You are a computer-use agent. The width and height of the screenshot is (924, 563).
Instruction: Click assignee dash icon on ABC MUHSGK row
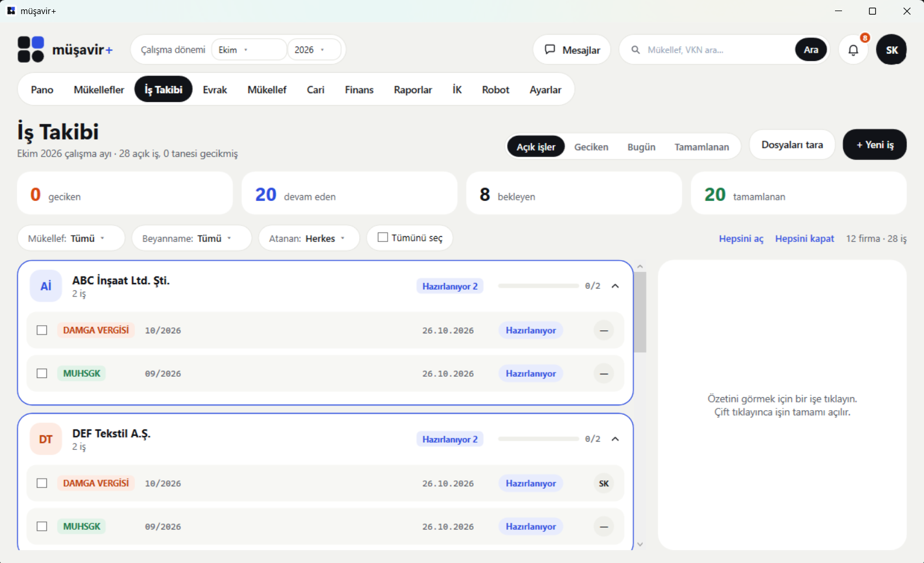(604, 373)
